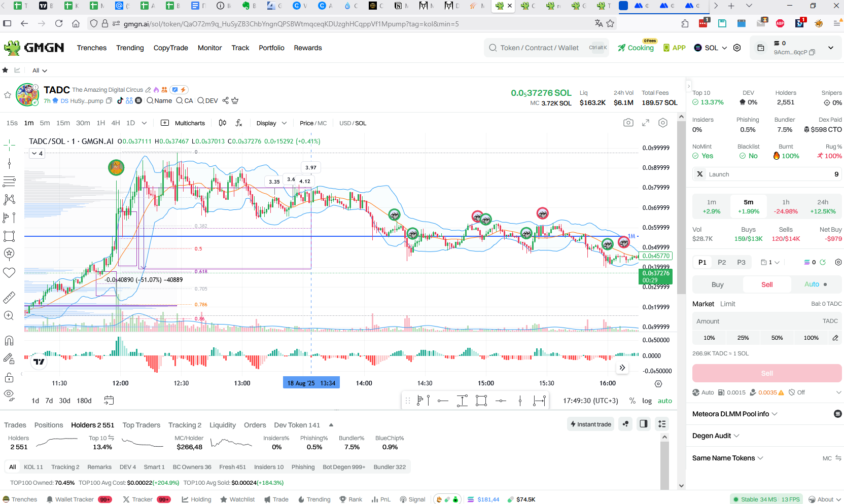
Task: Open the indicators fx icon
Action: [x=239, y=123]
